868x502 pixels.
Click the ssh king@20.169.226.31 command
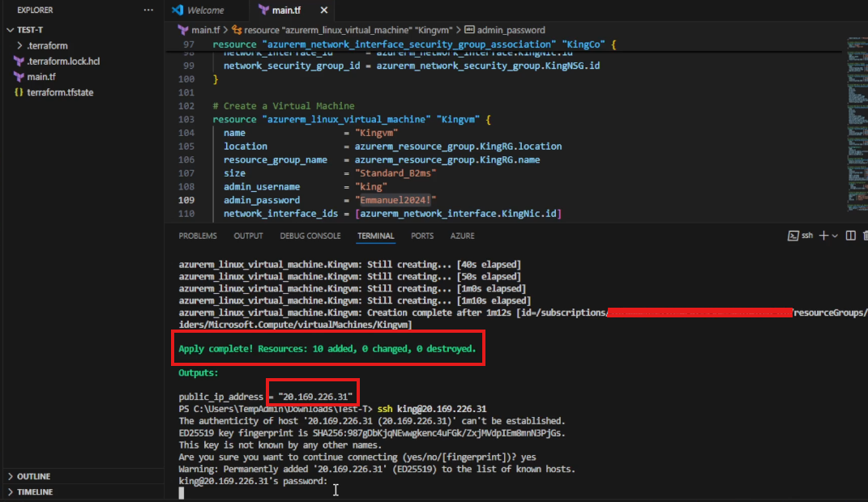click(432, 409)
